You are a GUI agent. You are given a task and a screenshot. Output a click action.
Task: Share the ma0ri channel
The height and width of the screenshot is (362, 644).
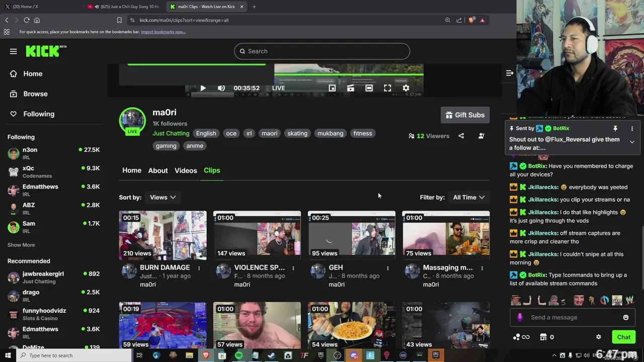(461, 136)
